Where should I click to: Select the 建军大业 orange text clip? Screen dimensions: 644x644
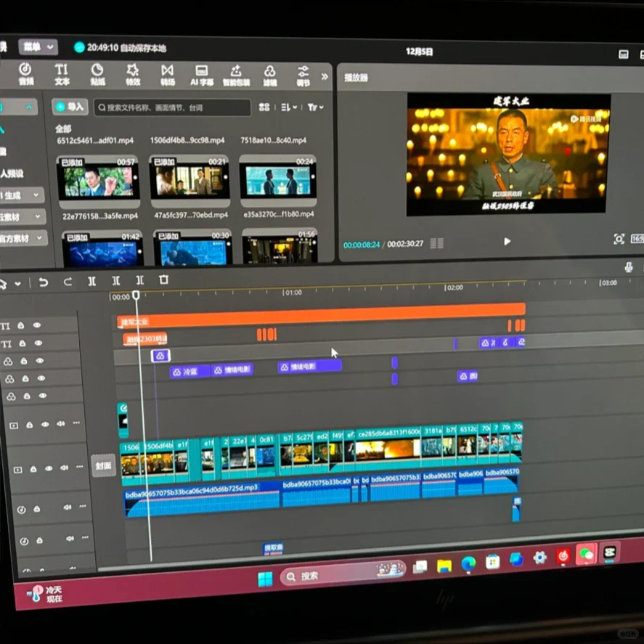click(320, 317)
